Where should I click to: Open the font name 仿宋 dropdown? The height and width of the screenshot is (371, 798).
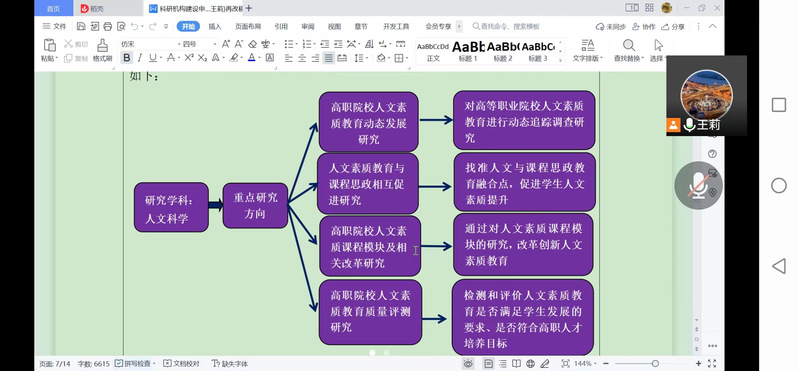[151, 44]
